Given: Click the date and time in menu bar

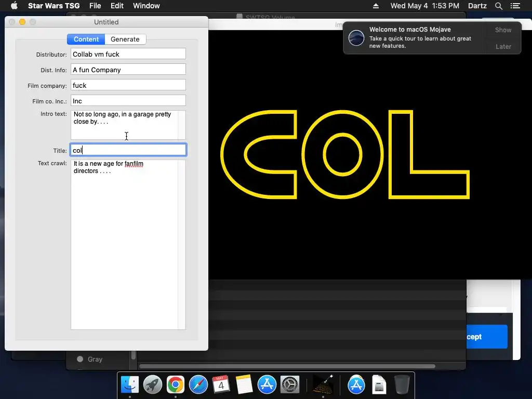Looking at the screenshot, I should (425, 6).
